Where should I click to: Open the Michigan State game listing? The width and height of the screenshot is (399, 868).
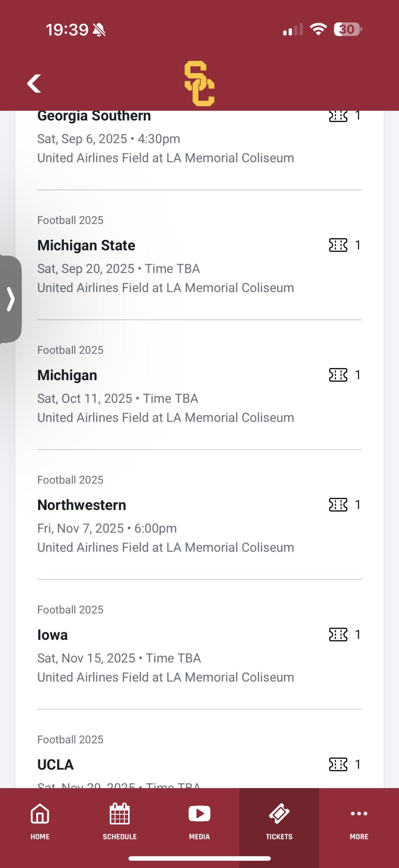86,246
